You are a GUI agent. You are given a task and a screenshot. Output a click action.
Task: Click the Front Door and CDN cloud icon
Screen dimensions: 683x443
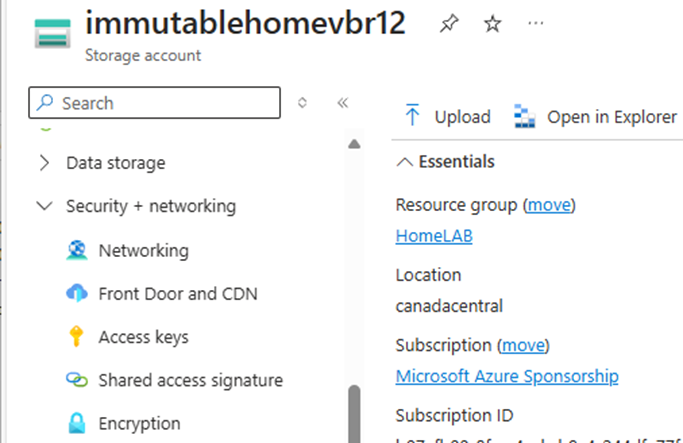(x=77, y=293)
